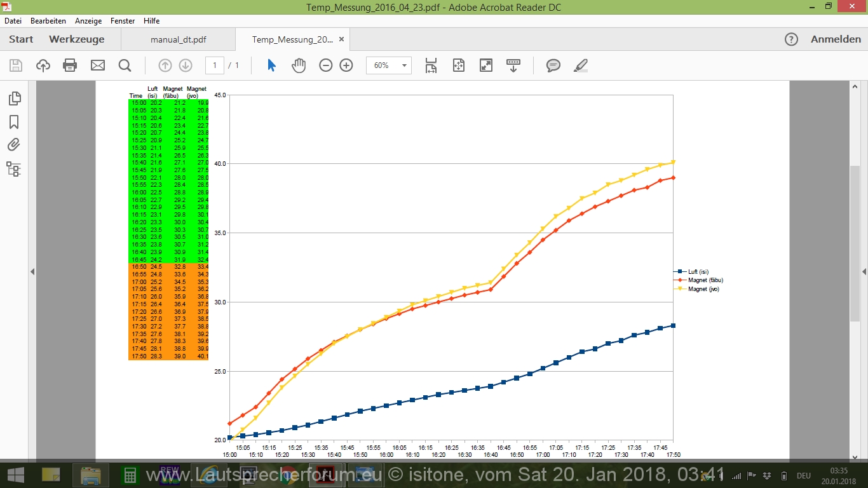The image size is (868, 488).
Task: Open the Bearbeiten menu
Action: click(x=48, y=21)
